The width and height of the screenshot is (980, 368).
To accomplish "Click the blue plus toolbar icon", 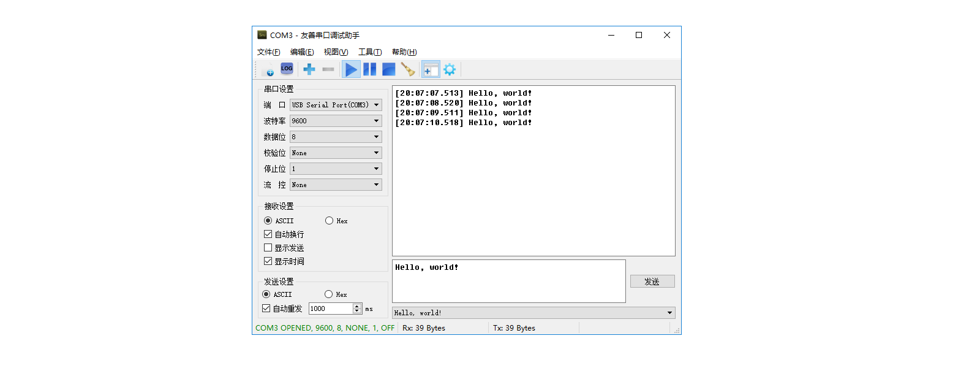I will point(309,69).
